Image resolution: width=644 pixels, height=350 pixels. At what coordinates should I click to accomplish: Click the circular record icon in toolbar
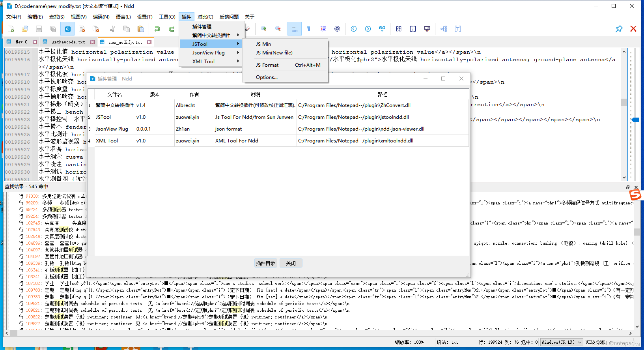(x=337, y=29)
